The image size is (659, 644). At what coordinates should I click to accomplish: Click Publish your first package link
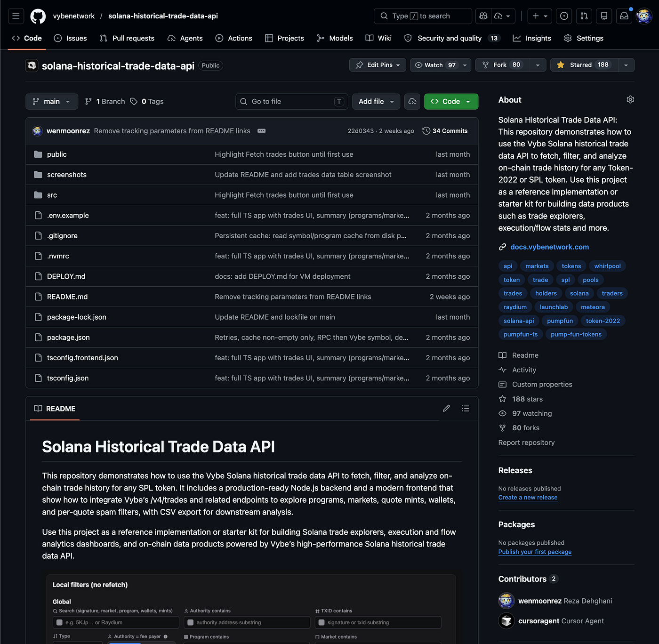coord(535,552)
